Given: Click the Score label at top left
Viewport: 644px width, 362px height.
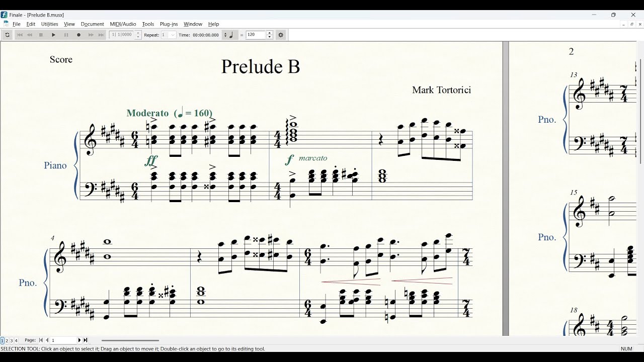Looking at the screenshot, I should click(61, 59).
